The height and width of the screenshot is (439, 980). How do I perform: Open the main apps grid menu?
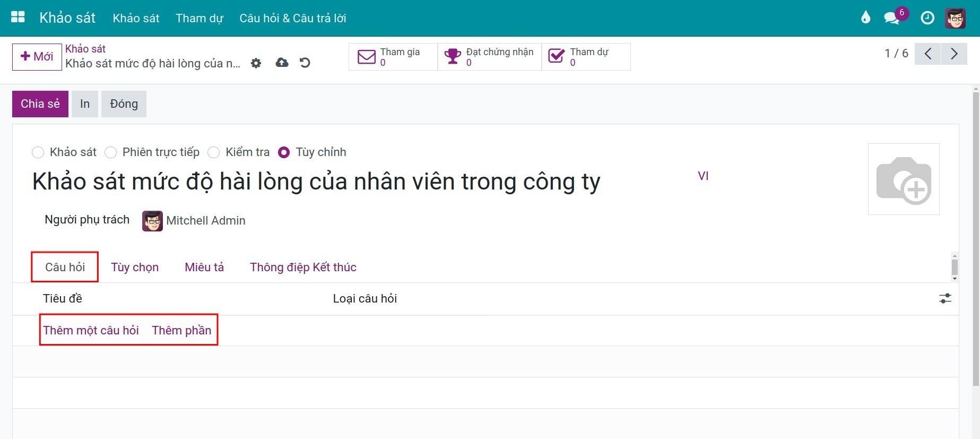click(x=18, y=18)
